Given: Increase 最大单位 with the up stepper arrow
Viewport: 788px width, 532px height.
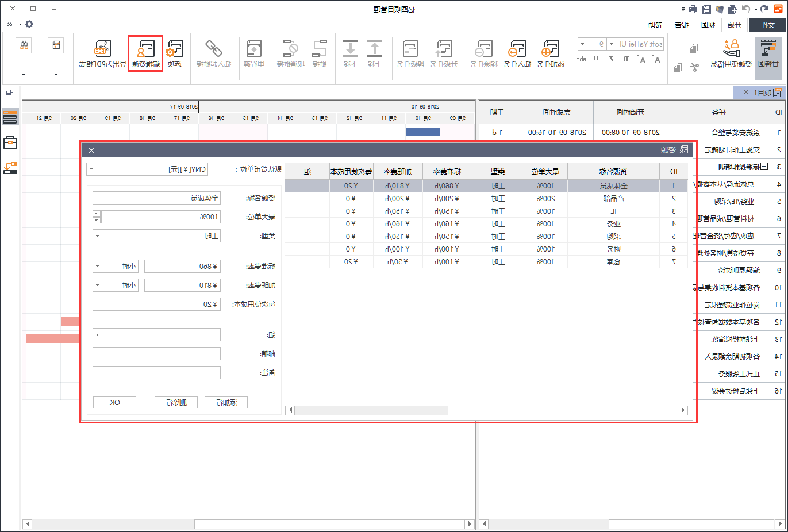Looking at the screenshot, I should [97, 214].
